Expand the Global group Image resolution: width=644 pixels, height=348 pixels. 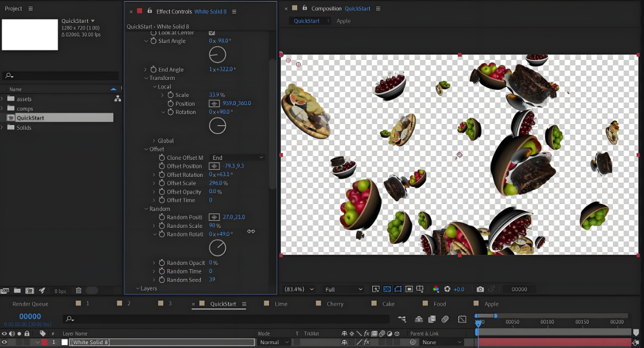154,141
